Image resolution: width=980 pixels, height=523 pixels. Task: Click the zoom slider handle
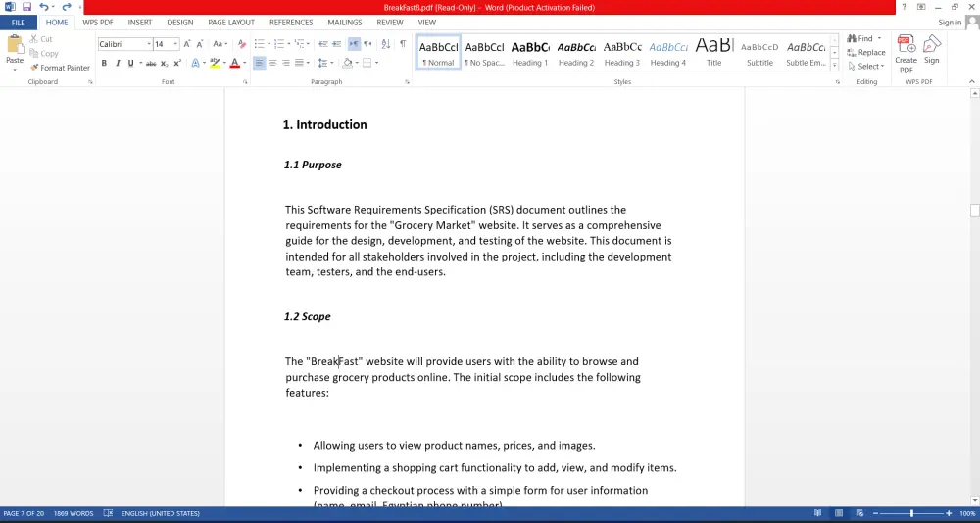[911, 513]
